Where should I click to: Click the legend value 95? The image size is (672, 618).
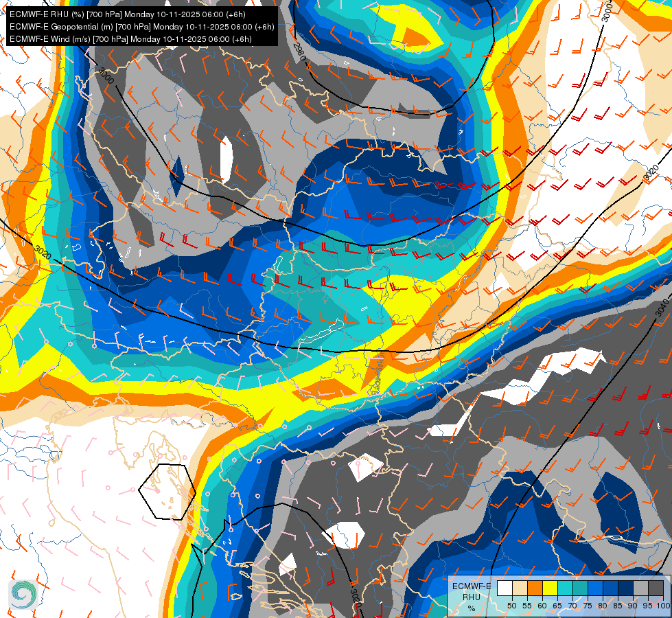[647, 606]
